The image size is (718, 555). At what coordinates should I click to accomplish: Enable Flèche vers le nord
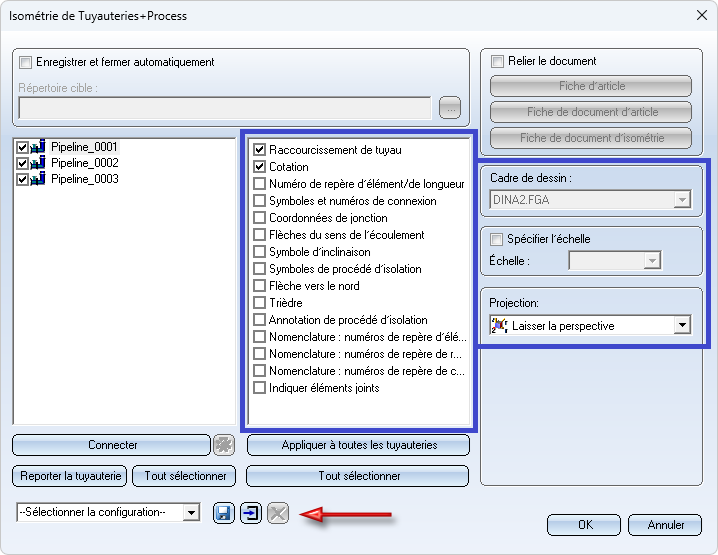click(260, 285)
